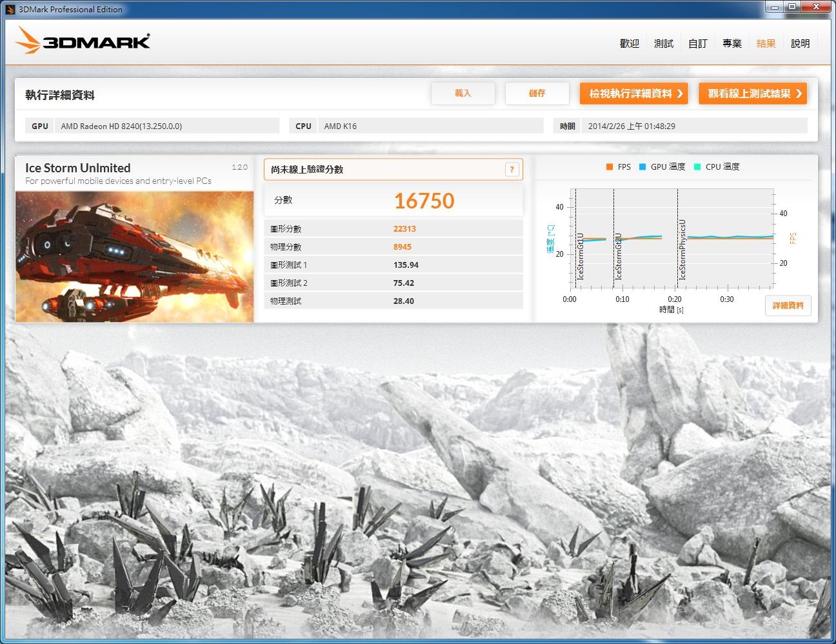Open the 說明 tab
The width and height of the screenshot is (836, 644).
801,43
